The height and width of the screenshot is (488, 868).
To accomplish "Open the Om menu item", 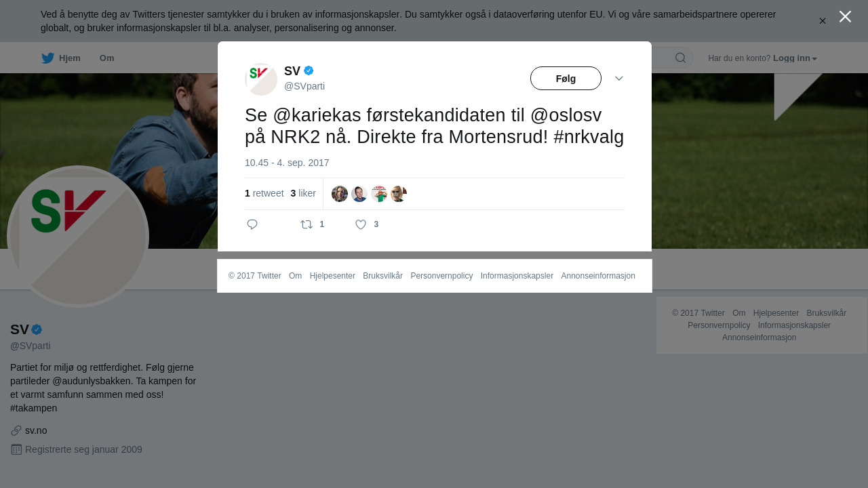I will (x=106, y=58).
